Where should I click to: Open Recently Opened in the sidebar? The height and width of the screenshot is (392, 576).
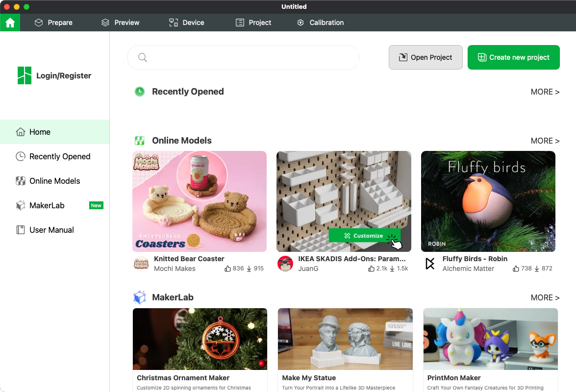click(55, 156)
